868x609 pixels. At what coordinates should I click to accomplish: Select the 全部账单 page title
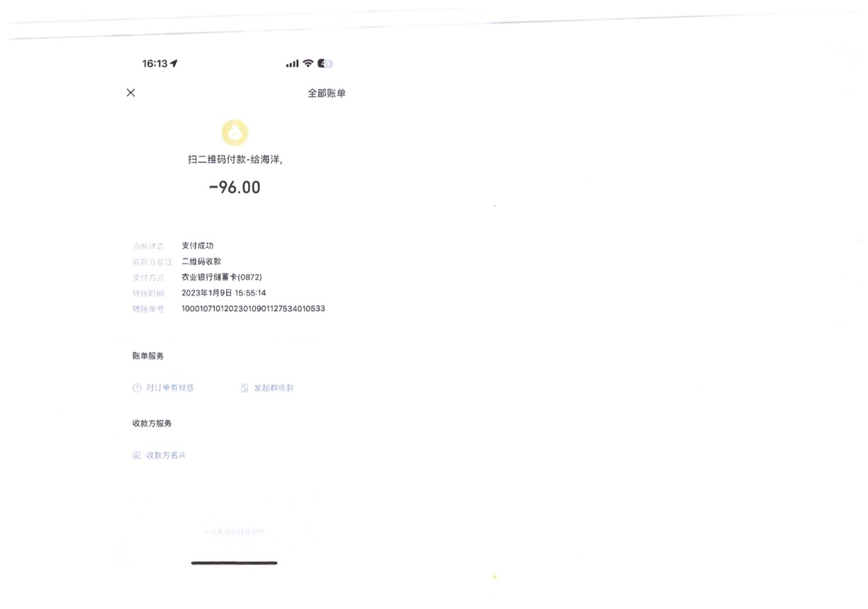point(327,93)
